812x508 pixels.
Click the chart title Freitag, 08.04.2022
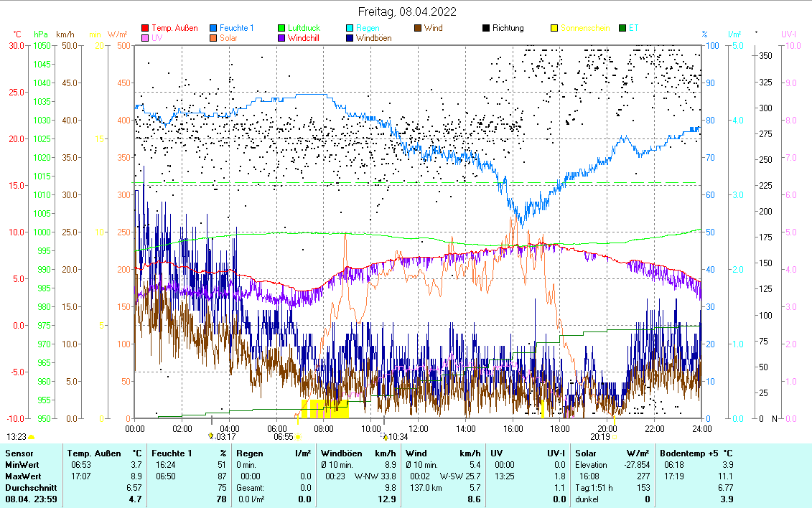pos(406,11)
